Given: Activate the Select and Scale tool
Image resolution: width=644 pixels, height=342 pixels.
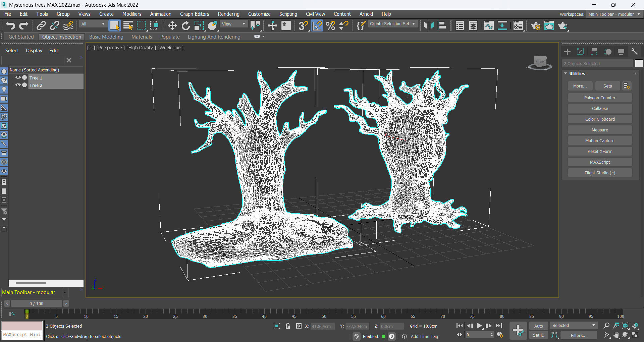Looking at the screenshot, I should click(x=199, y=26).
